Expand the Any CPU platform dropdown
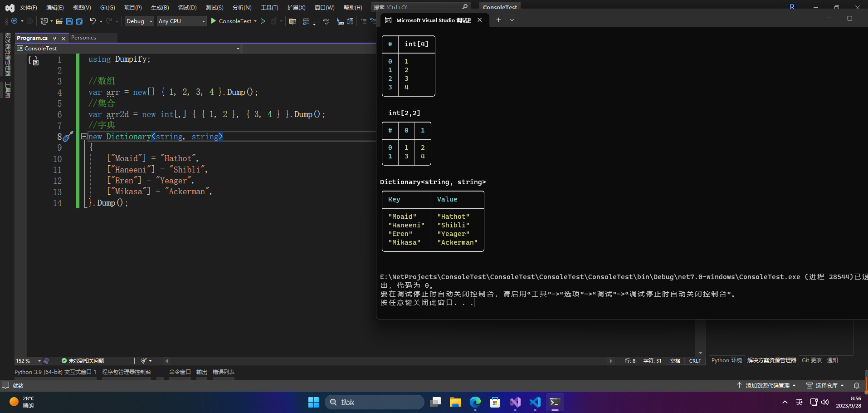Screen dimensions: 868x413 (x=203, y=21)
